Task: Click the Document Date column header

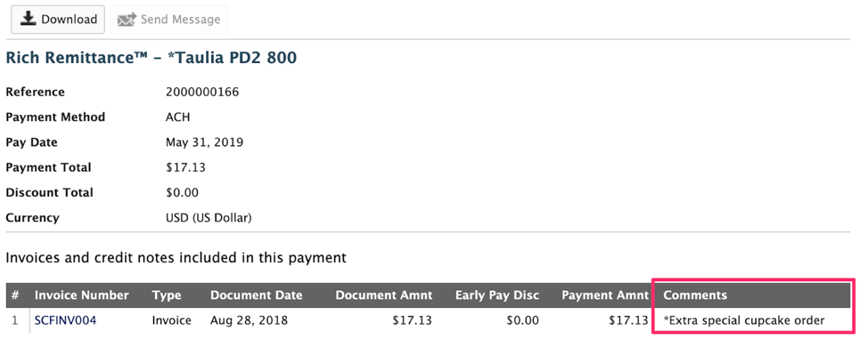Action: tap(257, 295)
